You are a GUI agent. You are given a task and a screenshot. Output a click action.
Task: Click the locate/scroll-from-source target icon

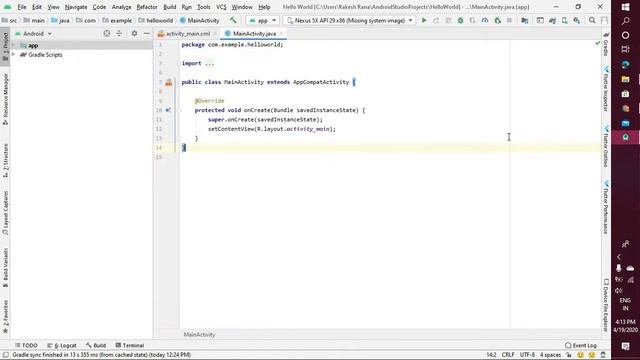[x=107, y=33]
